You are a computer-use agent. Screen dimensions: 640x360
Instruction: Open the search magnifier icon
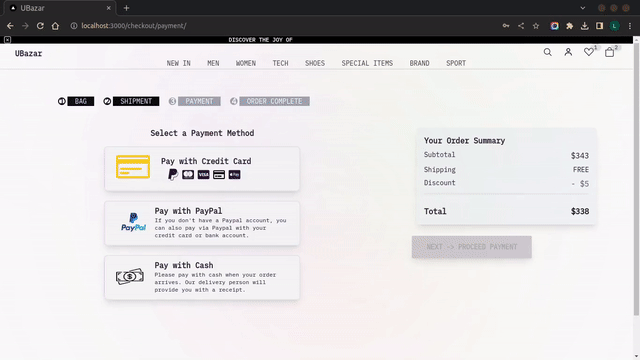[x=547, y=52]
